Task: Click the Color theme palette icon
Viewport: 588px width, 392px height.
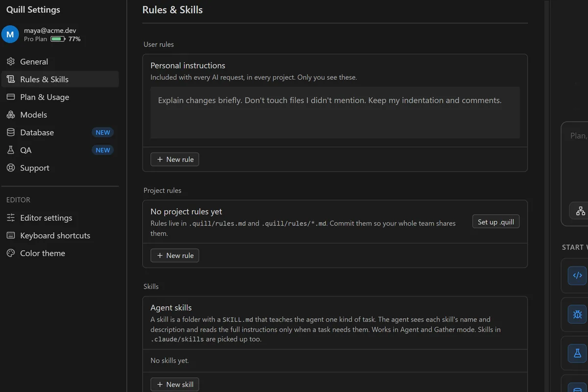Action: coord(11,253)
